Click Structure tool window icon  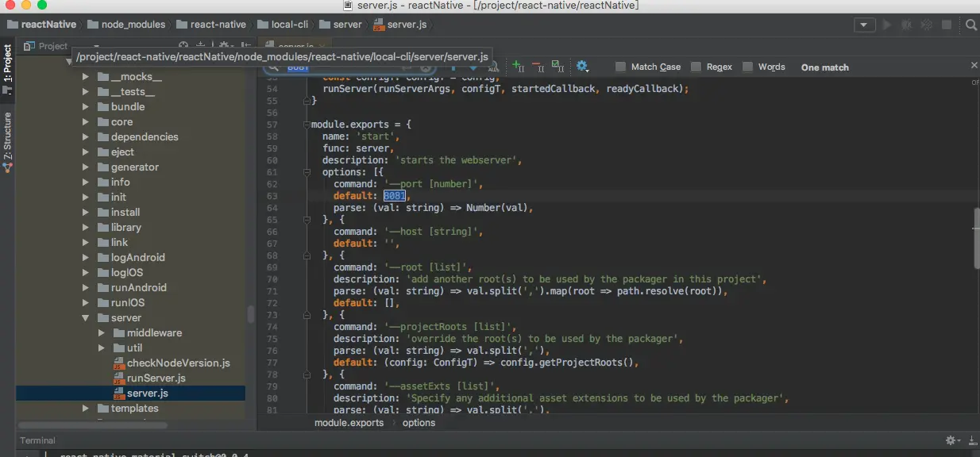tap(8, 167)
